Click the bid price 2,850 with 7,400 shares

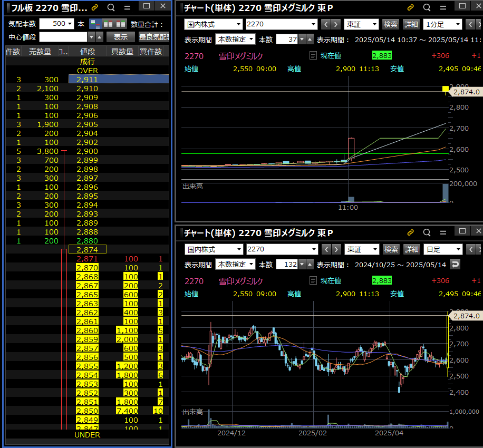pos(87,411)
